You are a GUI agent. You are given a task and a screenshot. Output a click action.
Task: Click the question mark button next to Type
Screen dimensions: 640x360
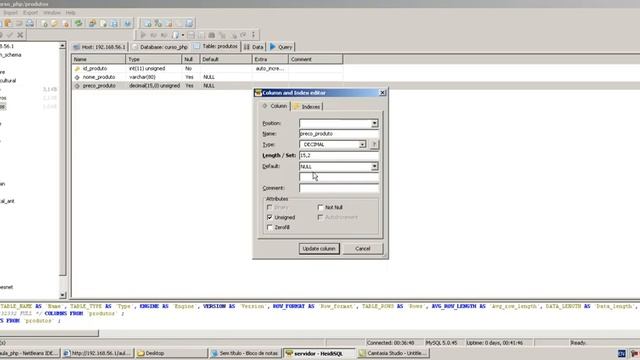[374, 144]
